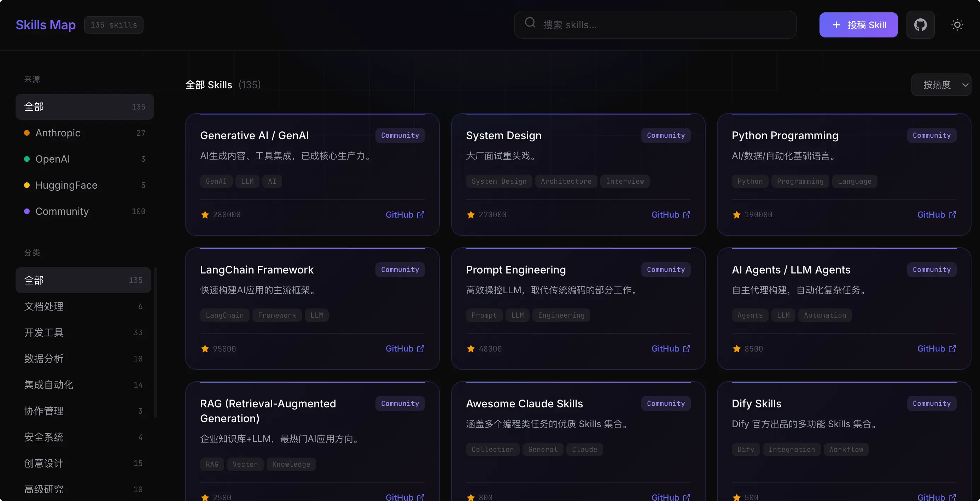Open the RAG Retrieval-Augmented Generation card title

[x=268, y=411]
